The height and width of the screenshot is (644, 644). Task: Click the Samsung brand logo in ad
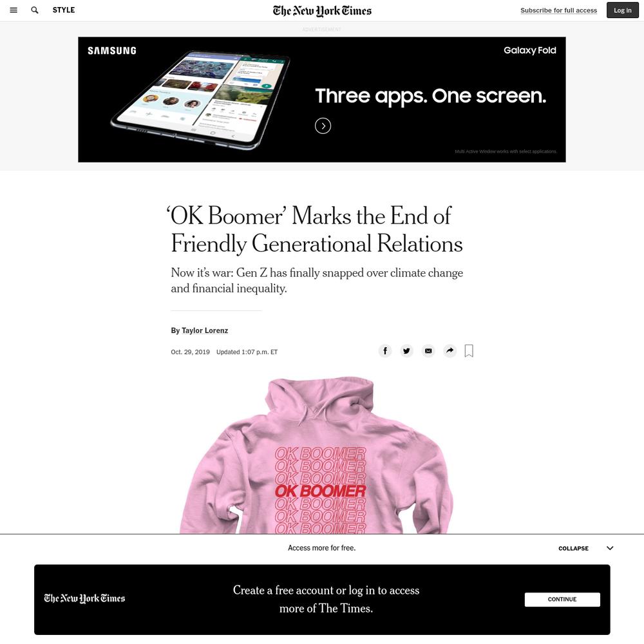111,50
